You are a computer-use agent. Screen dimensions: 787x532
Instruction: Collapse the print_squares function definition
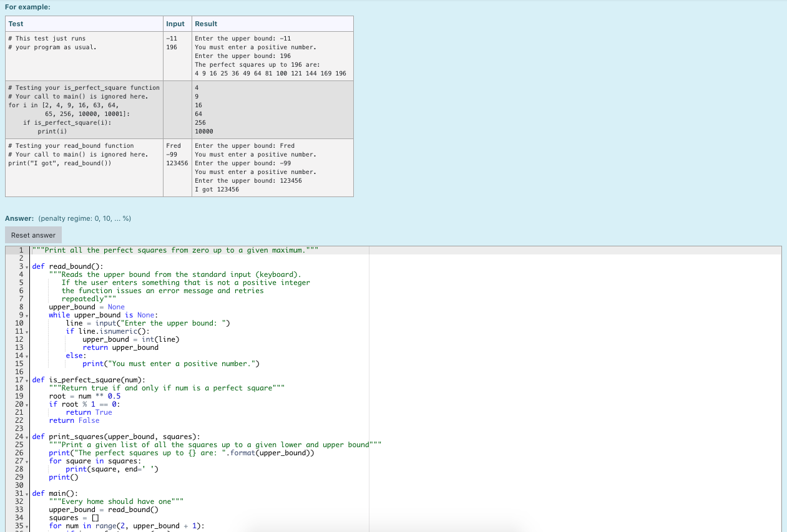point(28,437)
